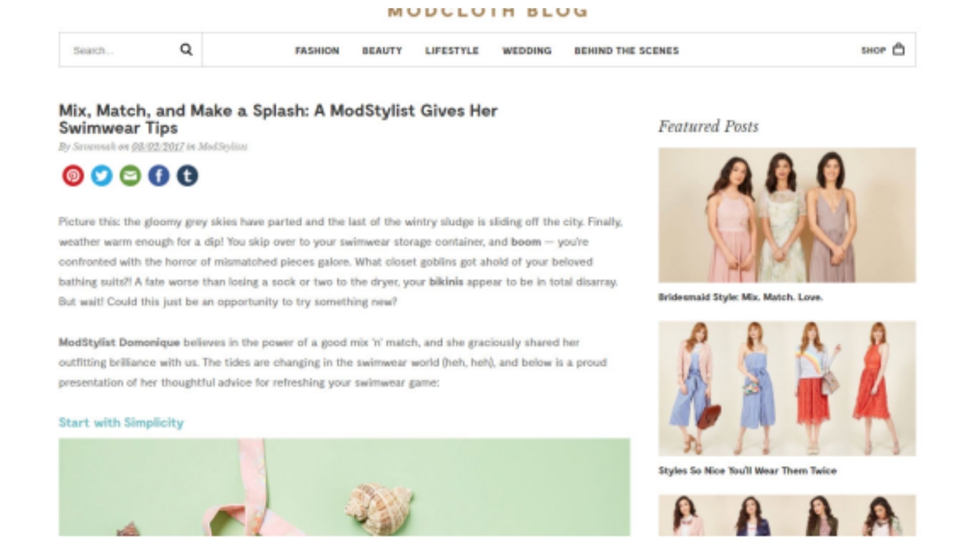Open the bikinis link in article
Image resolution: width=980 pixels, height=551 pixels.
(x=446, y=282)
